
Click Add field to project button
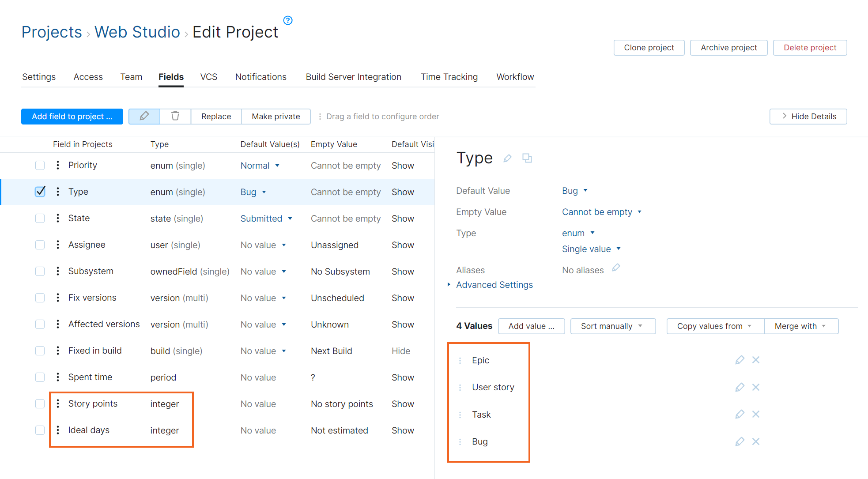pos(72,117)
